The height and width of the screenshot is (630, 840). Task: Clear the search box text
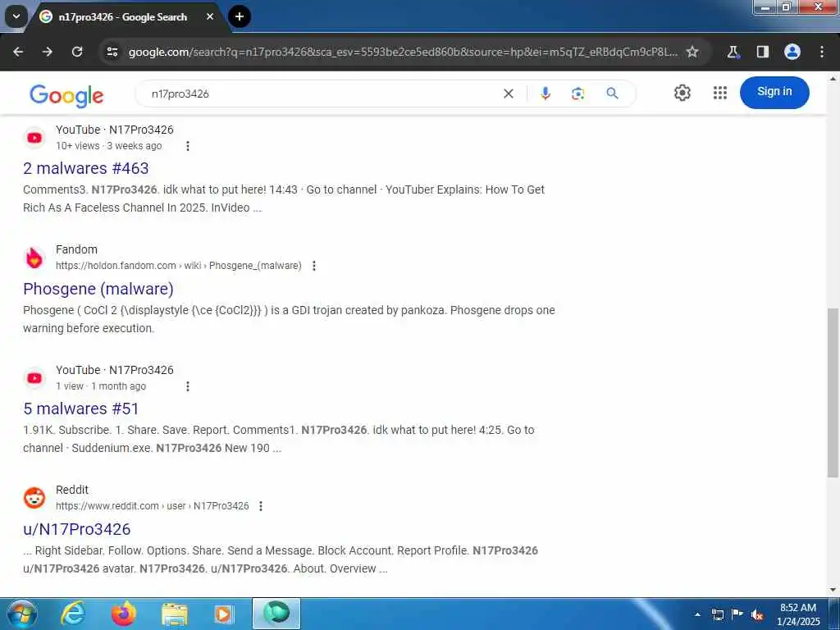pyautogui.click(x=509, y=94)
